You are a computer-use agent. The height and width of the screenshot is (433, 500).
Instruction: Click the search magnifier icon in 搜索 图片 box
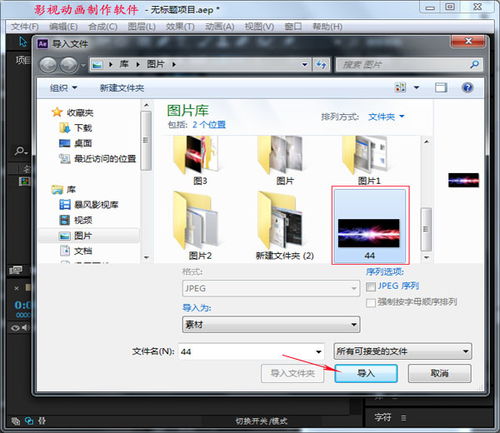coord(474,64)
